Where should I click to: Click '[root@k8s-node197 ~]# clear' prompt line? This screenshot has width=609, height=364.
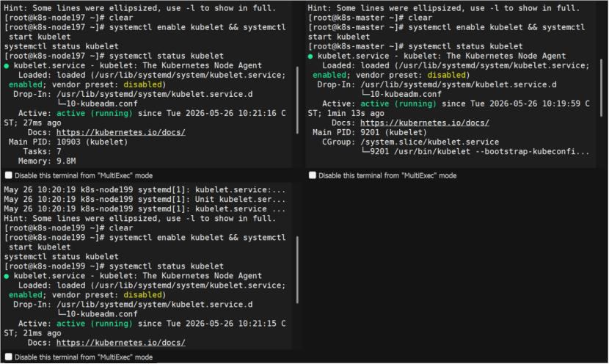point(68,18)
